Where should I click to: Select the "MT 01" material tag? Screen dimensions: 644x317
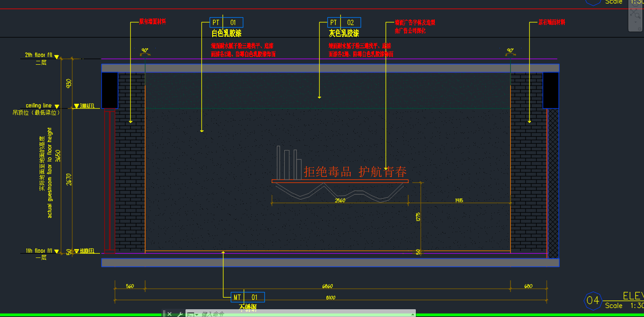[x=248, y=297]
